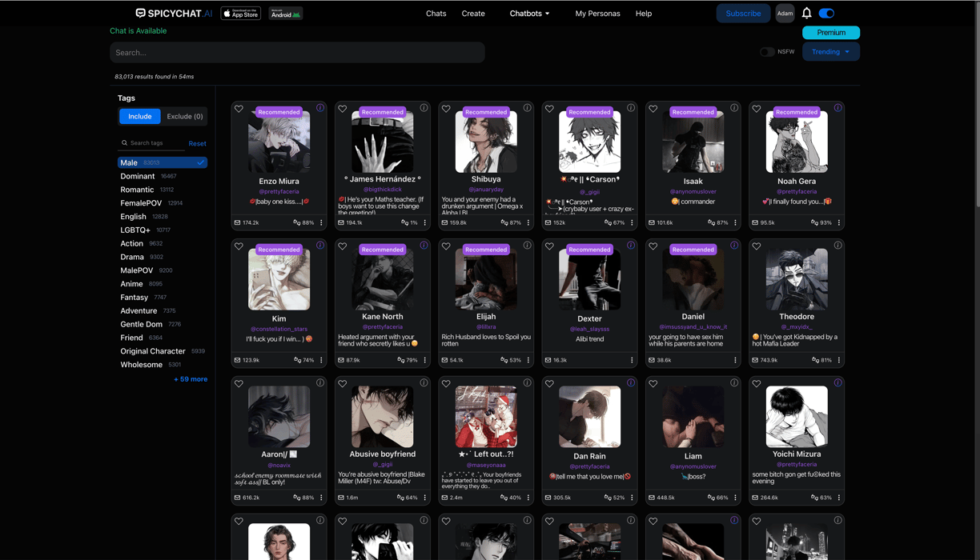Open the Adam profile avatar
The image size is (980, 560).
tap(785, 13)
